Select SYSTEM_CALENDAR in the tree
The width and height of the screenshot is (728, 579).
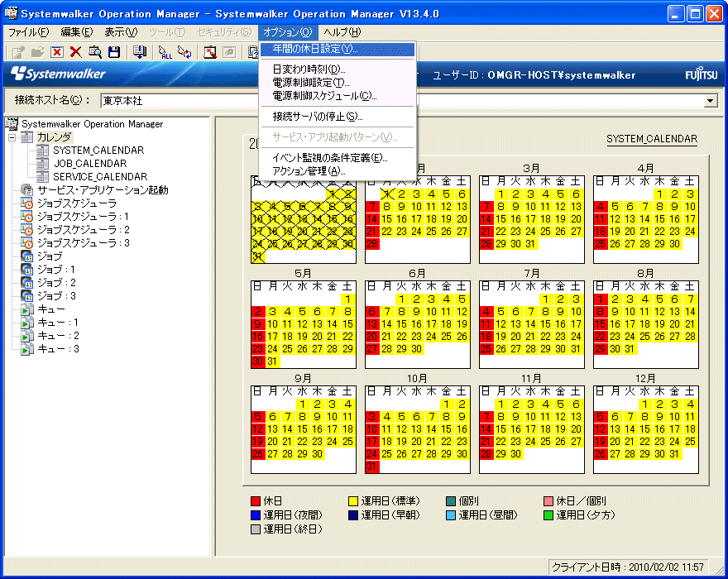point(98,151)
